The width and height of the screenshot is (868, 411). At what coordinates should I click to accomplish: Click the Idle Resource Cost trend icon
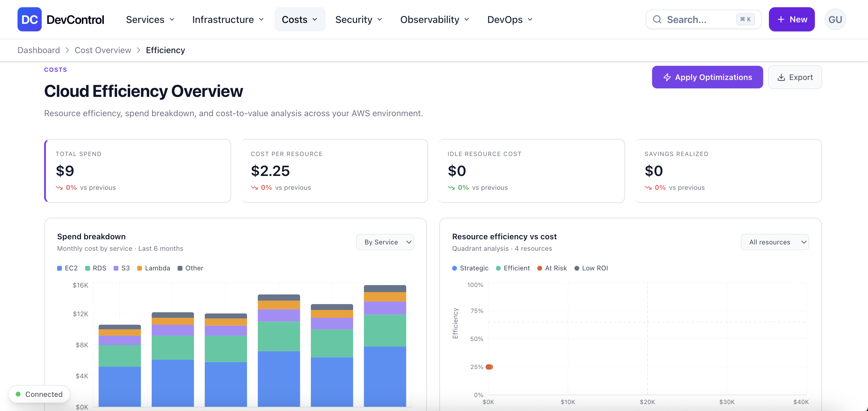[451, 188]
